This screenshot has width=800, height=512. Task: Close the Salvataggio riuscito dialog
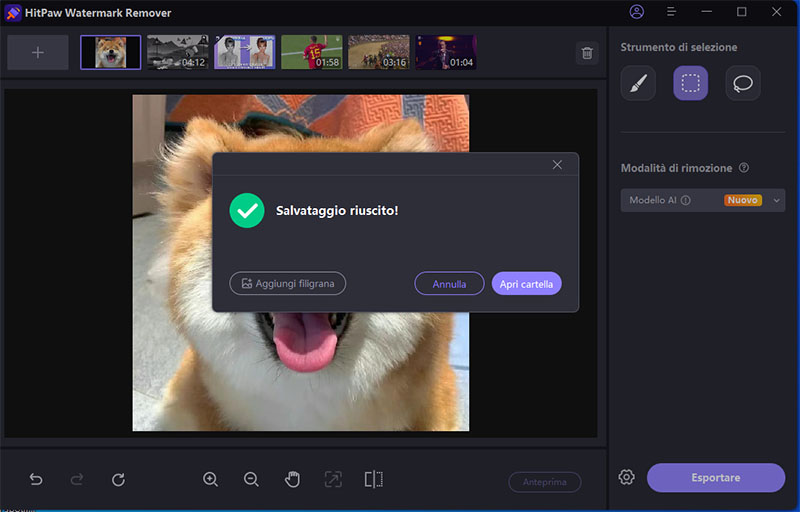(557, 165)
